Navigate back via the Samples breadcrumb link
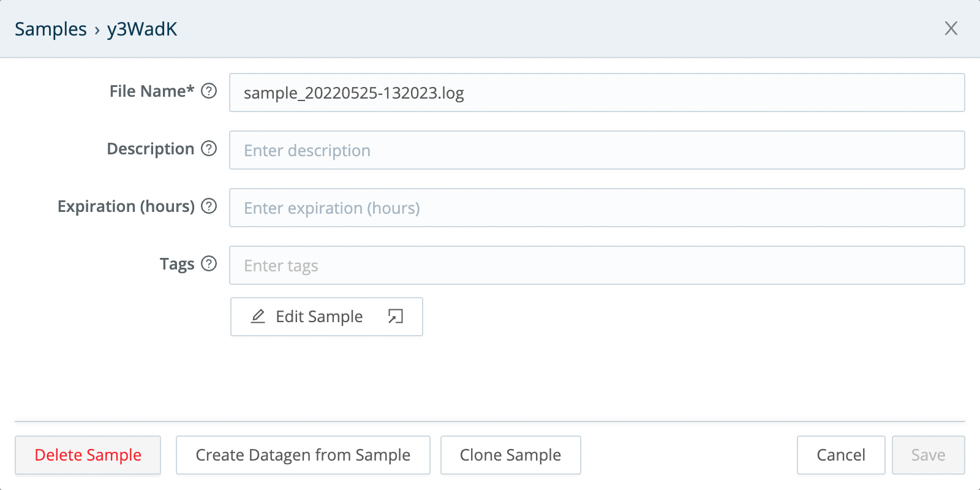This screenshot has height=490, width=980. pyautogui.click(x=51, y=29)
